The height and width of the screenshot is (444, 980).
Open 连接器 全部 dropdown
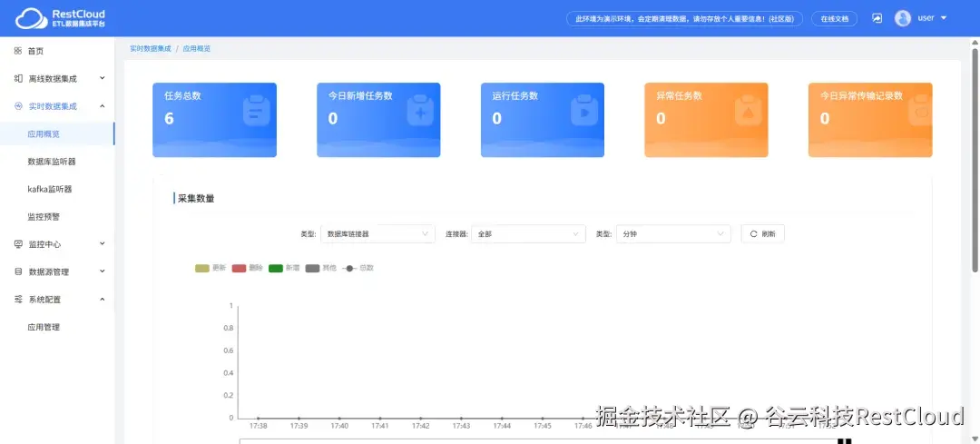[528, 234]
